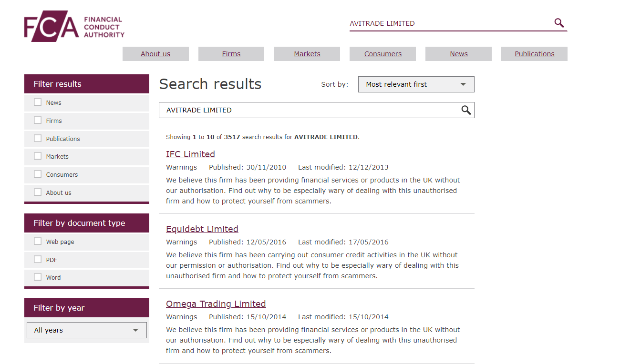Image resolution: width=641 pixels, height=364 pixels.
Task: Open the Equidebt Limited result
Action: [x=202, y=229]
